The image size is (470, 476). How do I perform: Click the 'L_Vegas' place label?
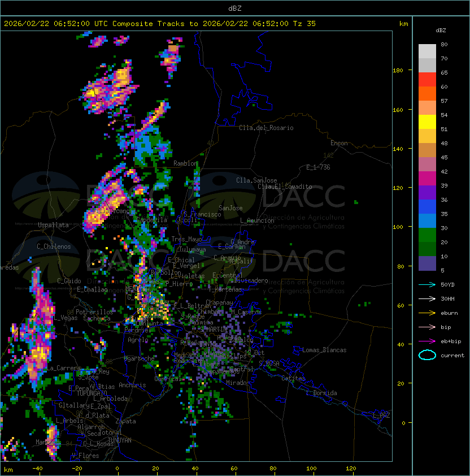point(66,318)
